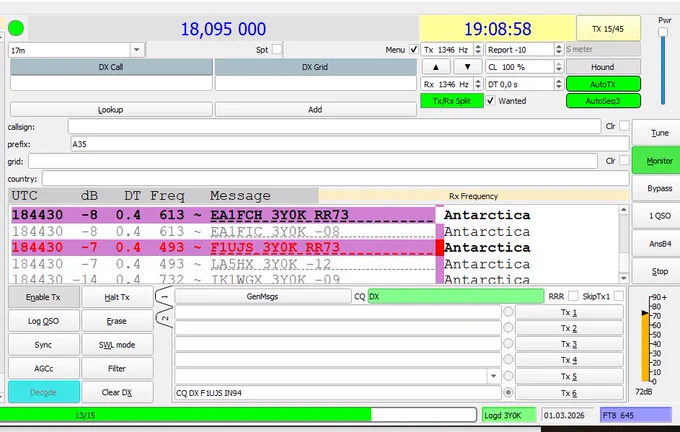The height and width of the screenshot is (432, 680).
Task: Select the Tx 3 radio button
Action: [508, 344]
